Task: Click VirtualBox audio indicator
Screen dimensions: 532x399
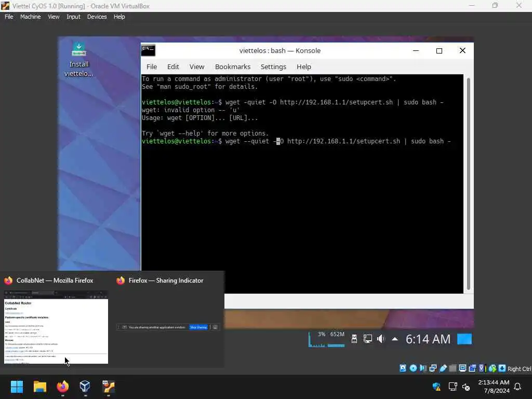Action: pos(423,368)
